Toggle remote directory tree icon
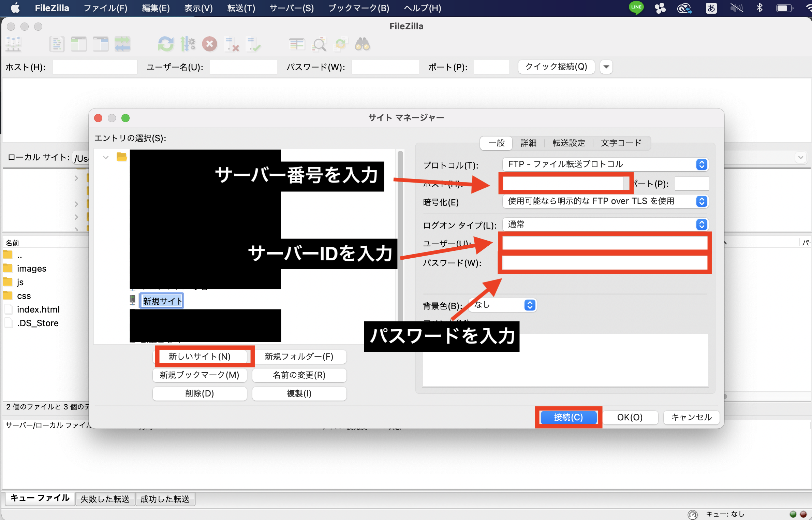Screen dimensions: 812x520 pos(101,44)
